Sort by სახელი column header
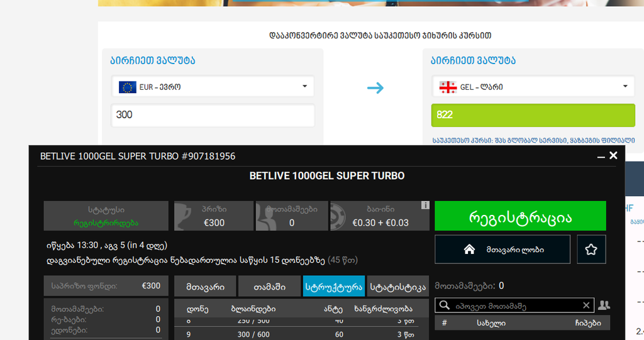This screenshot has width=644, height=340. point(491,323)
